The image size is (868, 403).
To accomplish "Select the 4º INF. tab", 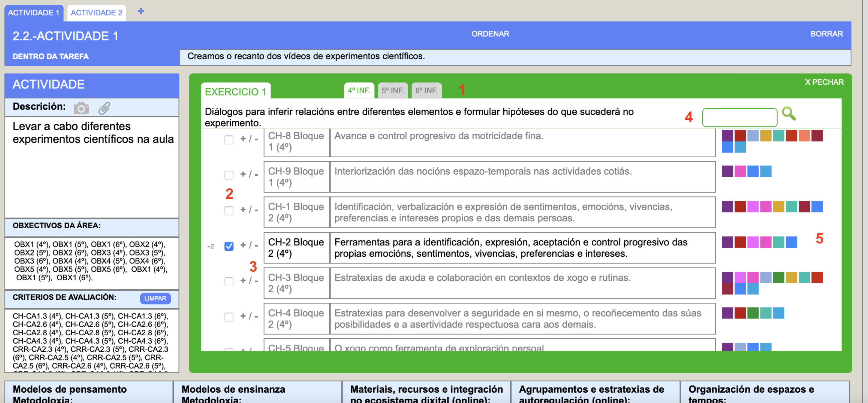I will pos(359,91).
